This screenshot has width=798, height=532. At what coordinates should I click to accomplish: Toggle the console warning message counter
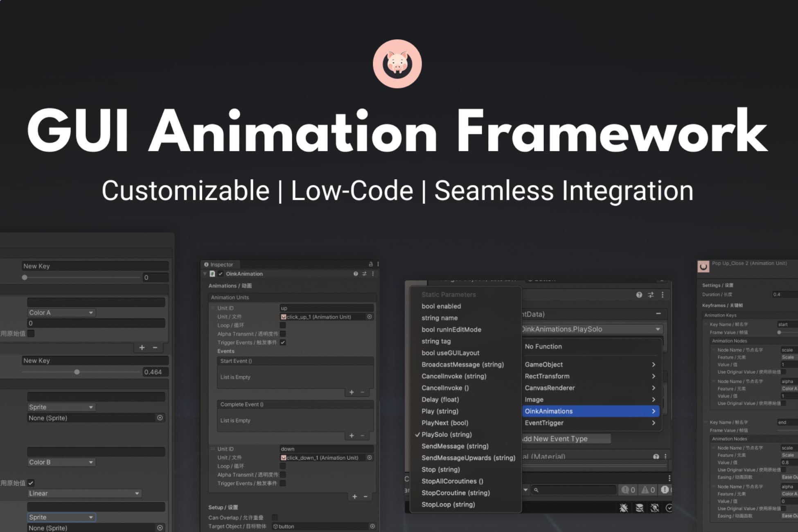tap(648, 490)
